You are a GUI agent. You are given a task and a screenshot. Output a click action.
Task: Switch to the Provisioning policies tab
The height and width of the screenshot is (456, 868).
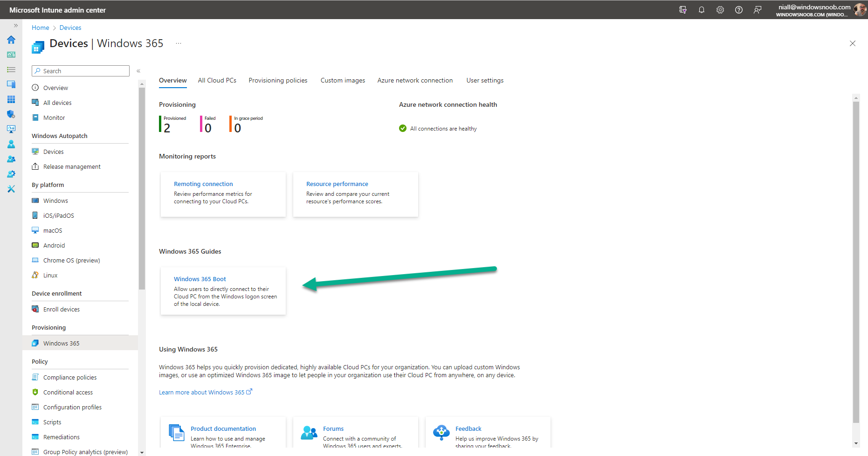coord(278,80)
